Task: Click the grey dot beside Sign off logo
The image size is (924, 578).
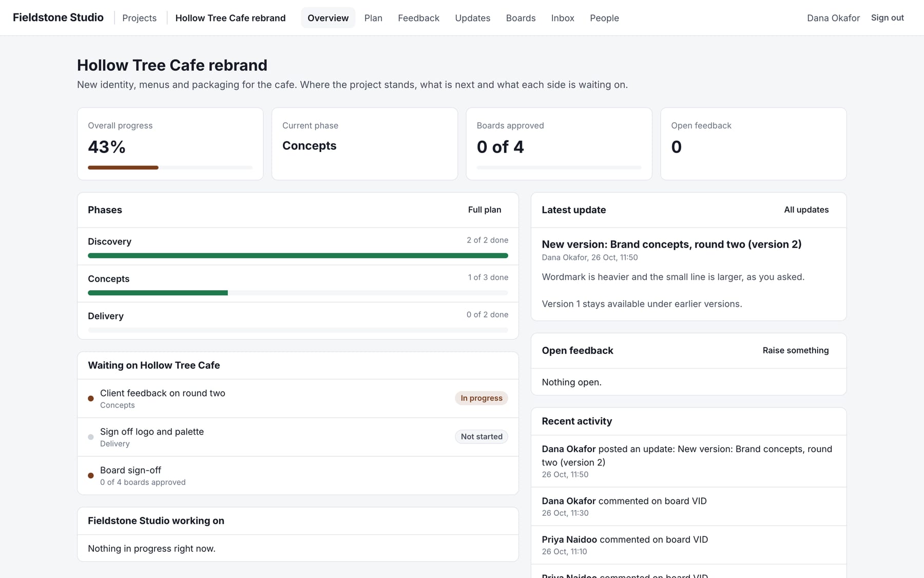Action: point(91,437)
